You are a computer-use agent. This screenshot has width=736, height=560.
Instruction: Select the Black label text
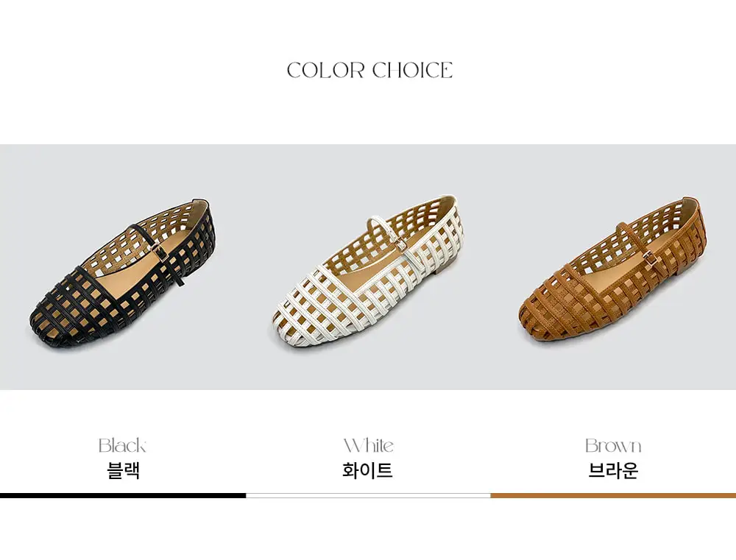tap(122, 445)
